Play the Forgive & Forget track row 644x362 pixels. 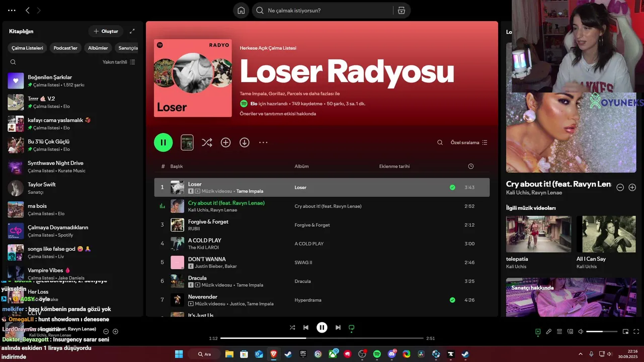322,225
